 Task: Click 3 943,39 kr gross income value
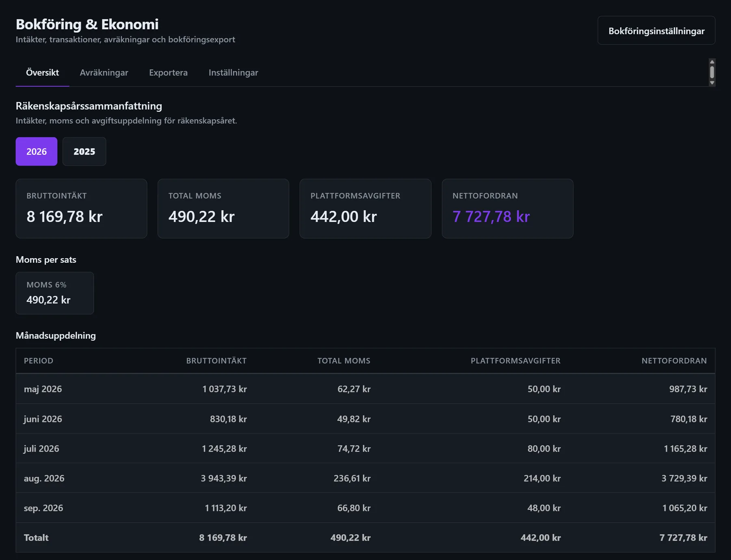(x=224, y=478)
